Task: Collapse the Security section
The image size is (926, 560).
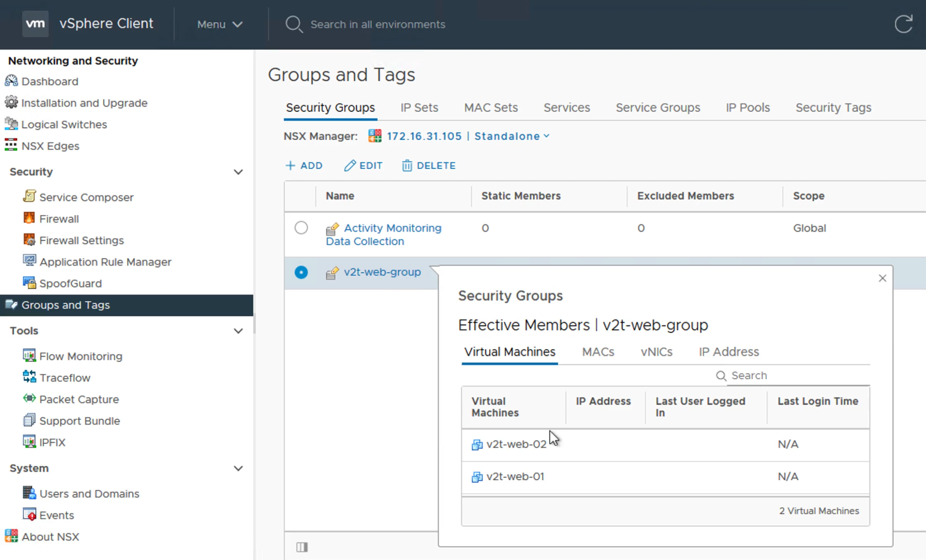Action: tap(239, 172)
